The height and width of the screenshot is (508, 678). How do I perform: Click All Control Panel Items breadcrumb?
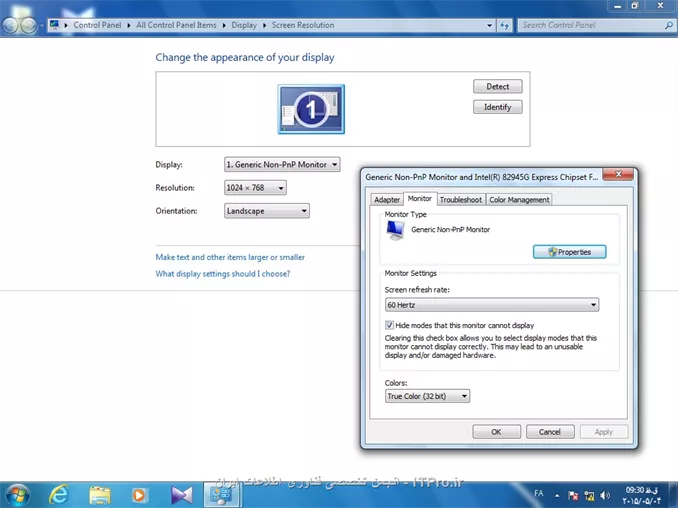176,25
